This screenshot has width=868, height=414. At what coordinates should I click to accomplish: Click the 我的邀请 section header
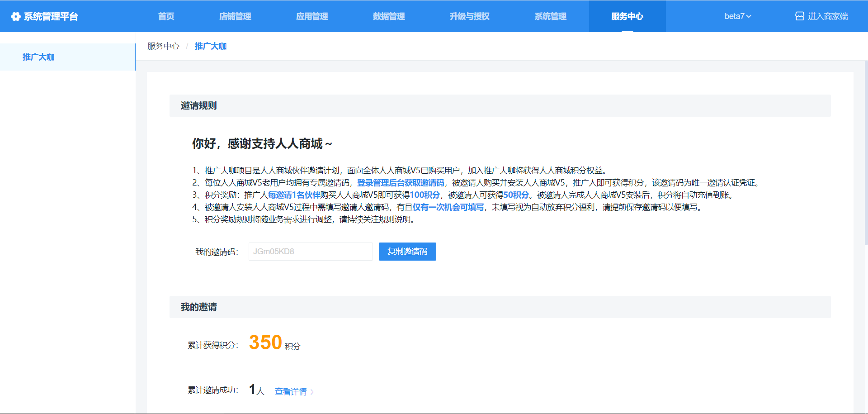click(x=500, y=307)
